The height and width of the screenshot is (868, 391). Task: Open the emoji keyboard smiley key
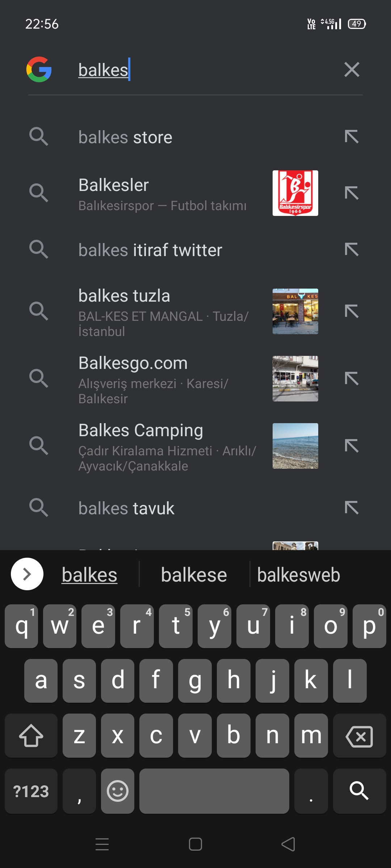(x=118, y=791)
